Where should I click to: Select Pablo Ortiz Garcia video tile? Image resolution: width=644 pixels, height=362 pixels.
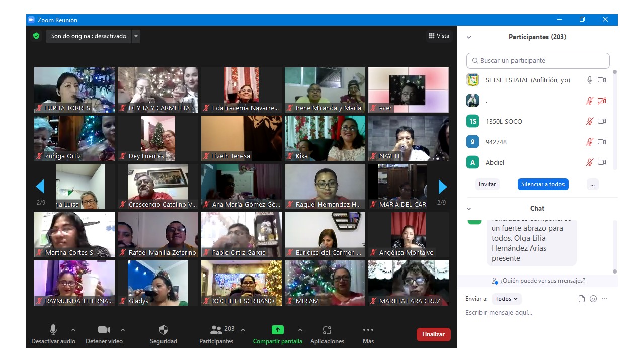tap(242, 235)
